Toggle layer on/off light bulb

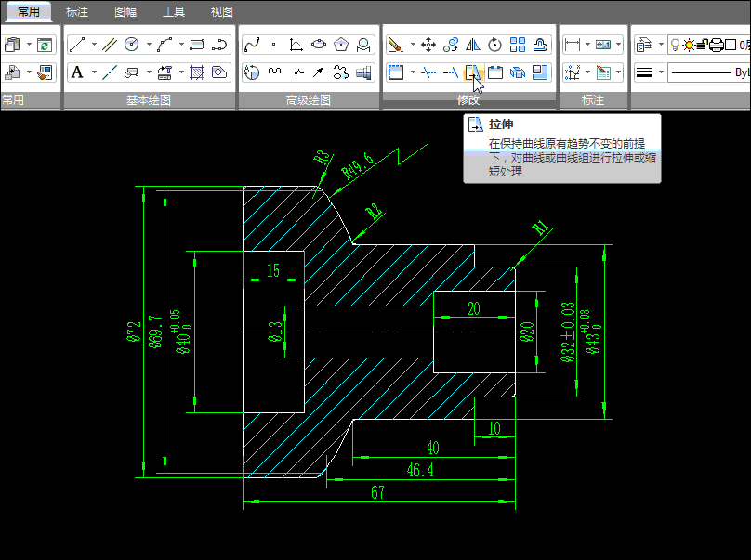[675, 45]
